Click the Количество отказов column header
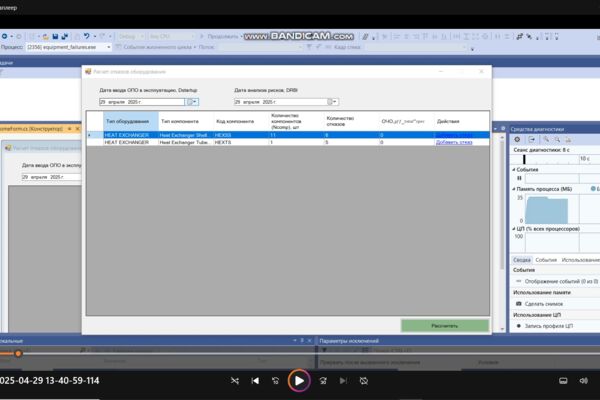This screenshot has height=400, width=600. click(x=351, y=121)
